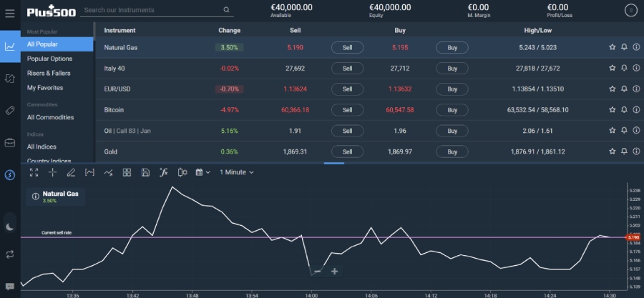
Task: Zoom in the chart with plus
Action: pyautogui.click(x=334, y=272)
